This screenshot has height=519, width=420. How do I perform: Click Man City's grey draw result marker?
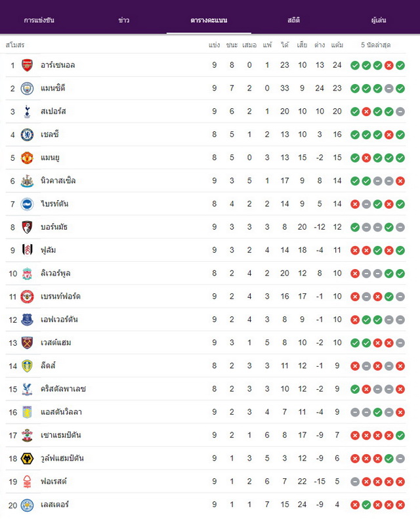[x=389, y=89]
